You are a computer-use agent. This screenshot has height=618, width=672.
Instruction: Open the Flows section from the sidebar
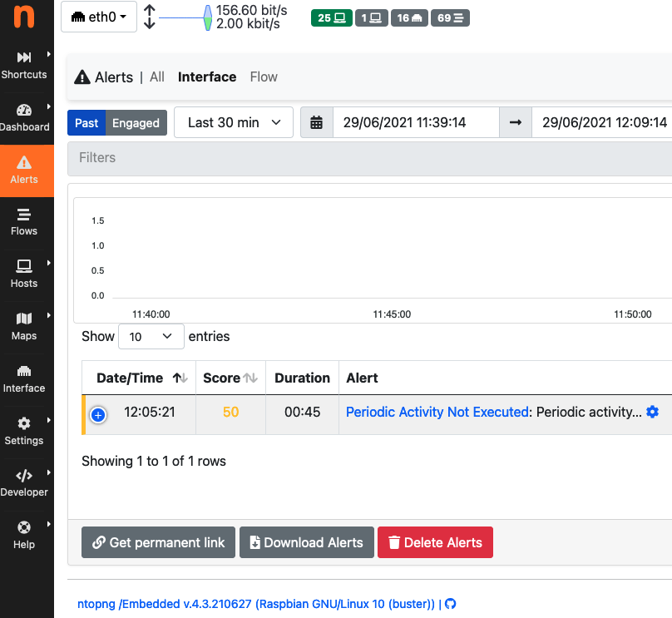pos(26,223)
